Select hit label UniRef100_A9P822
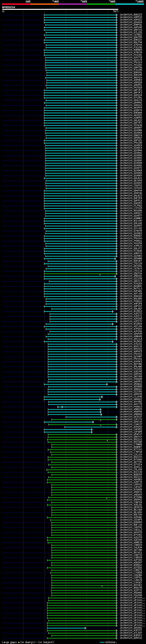146x644 pixels. [x=131, y=20]
